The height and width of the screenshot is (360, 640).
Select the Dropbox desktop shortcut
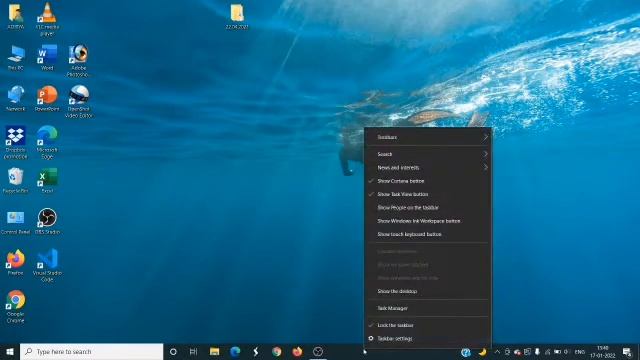click(16, 142)
